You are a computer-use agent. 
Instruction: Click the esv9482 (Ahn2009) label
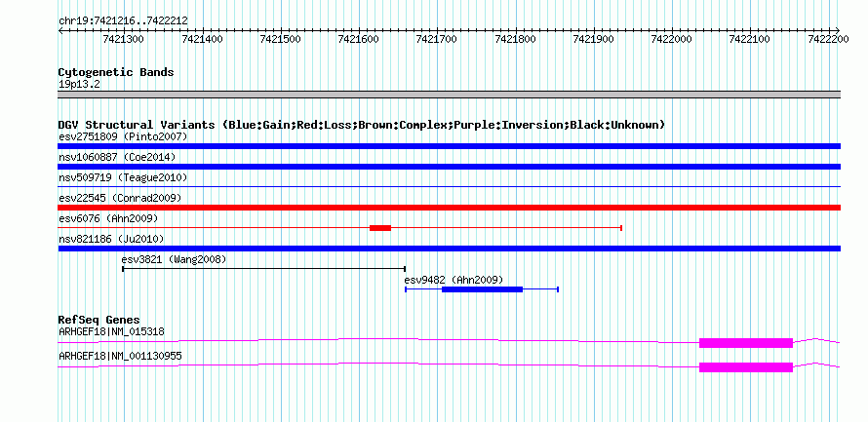(454, 280)
